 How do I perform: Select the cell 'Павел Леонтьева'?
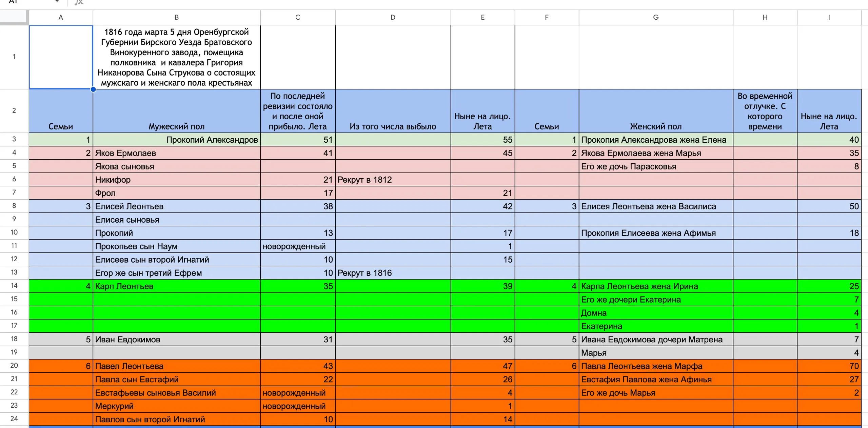pyautogui.click(x=177, y=366)
